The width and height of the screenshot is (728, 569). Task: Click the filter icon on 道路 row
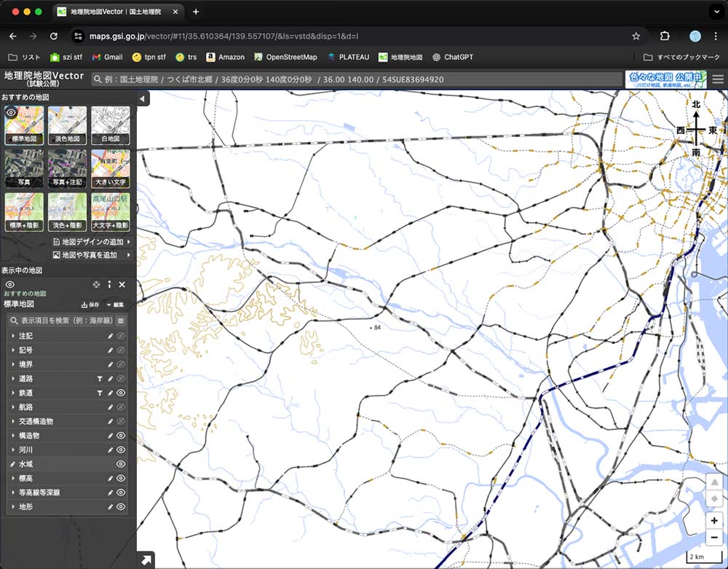point(100,379)
